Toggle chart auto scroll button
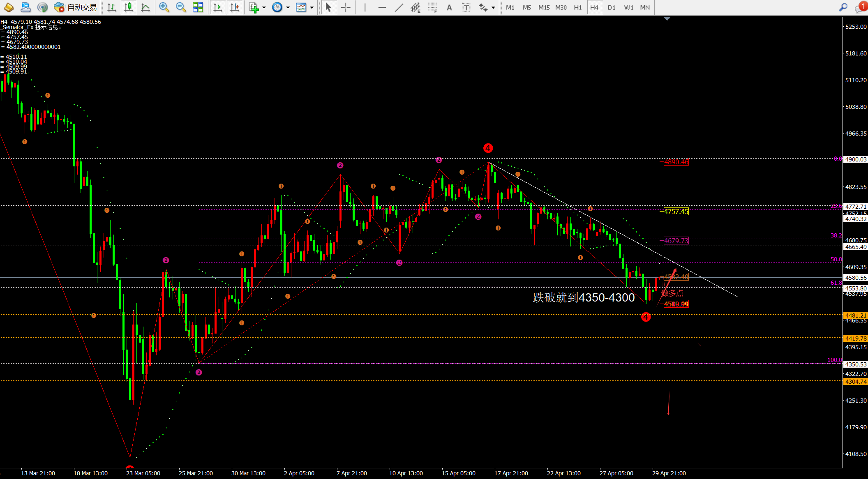Viewport: 868px width, 479px height. (218, 7)
